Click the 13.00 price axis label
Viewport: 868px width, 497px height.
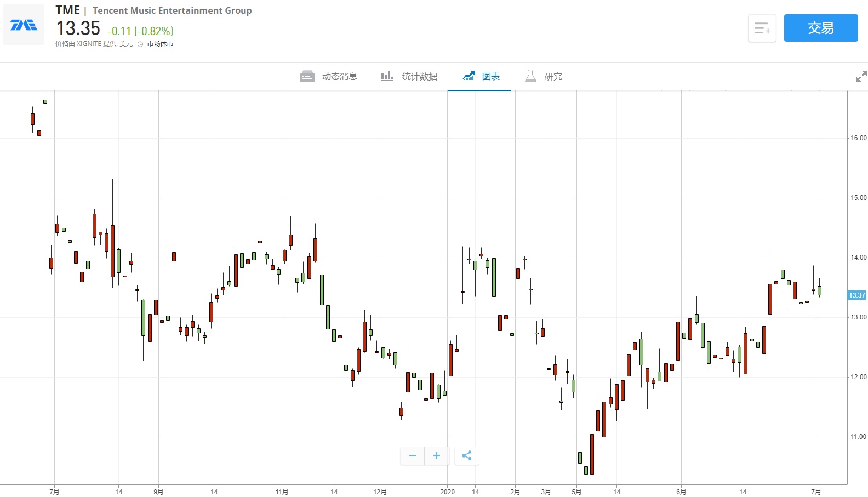pos(859,317)
